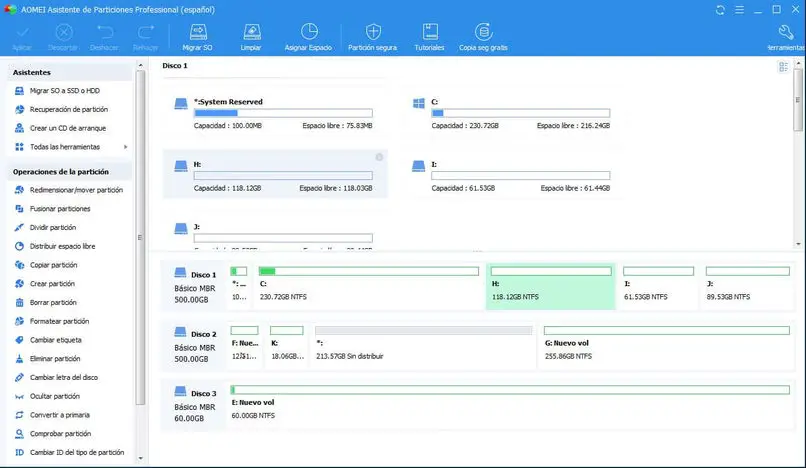Click system reserved block on Disco 1 map
This screenshot has width=806, height=468.
click(239, 286)
